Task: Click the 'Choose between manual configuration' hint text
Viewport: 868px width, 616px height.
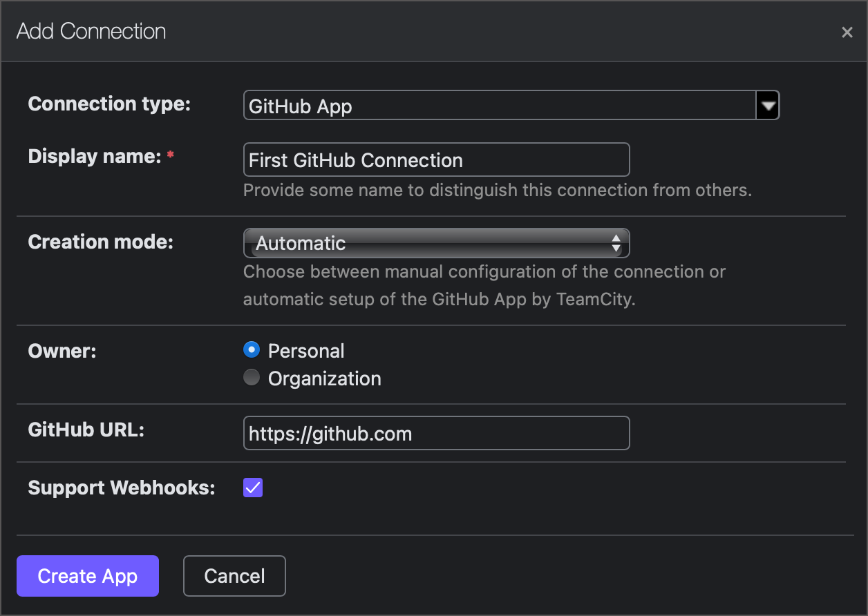Action: pyautogui.click(x=484, y=286)
